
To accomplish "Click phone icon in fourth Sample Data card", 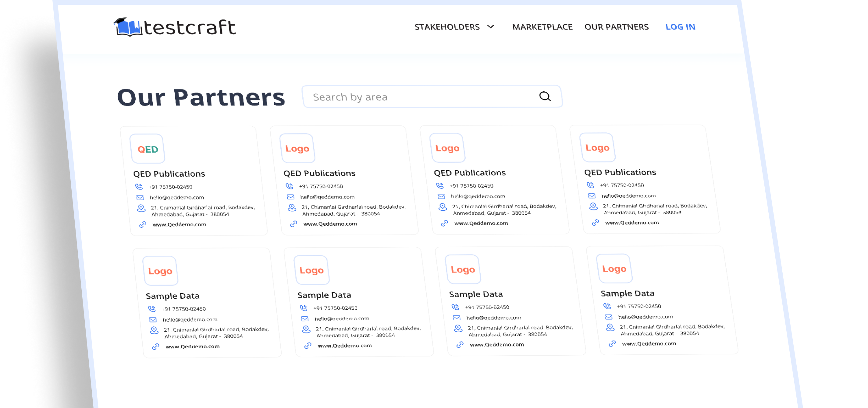I will [x=607, y=306].
